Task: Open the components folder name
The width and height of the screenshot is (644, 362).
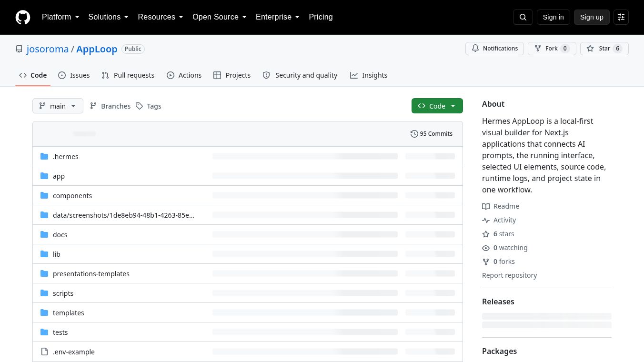Action: (x=72, y=195)
